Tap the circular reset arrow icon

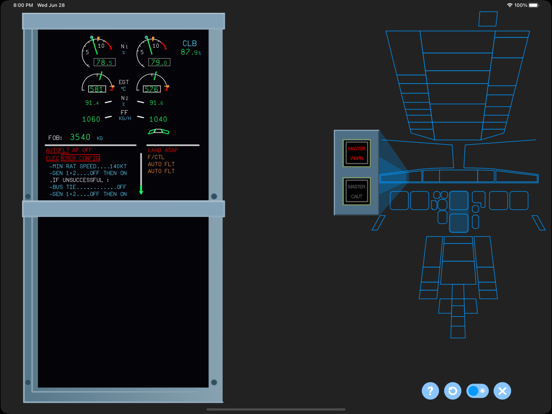[452, 391]
